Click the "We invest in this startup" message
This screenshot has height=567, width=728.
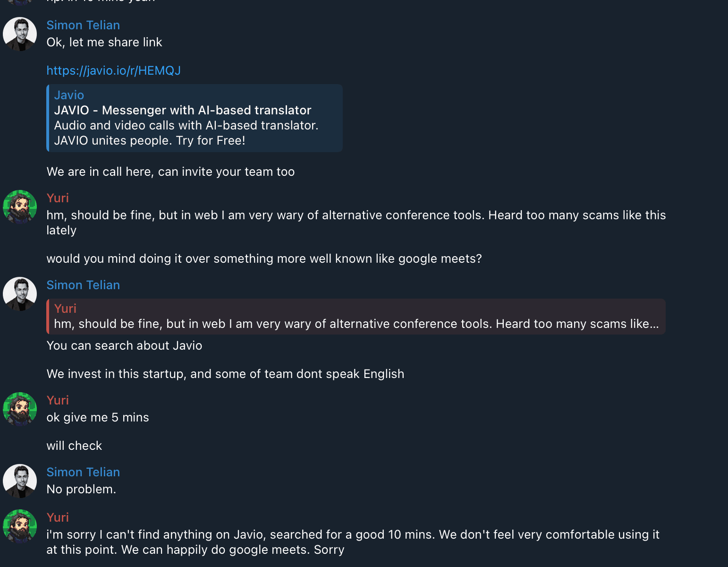(225, 374)
